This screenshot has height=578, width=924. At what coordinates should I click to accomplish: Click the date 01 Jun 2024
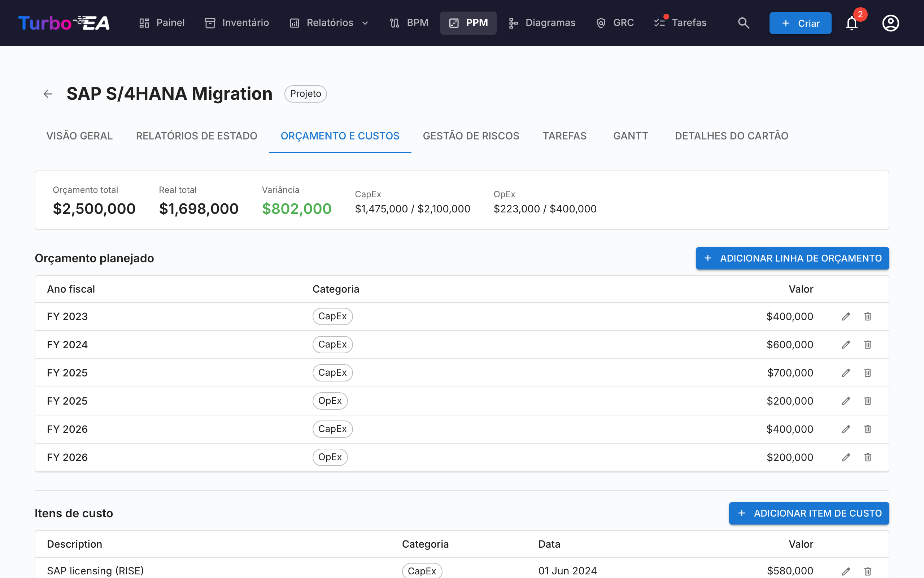coord(568,571)
